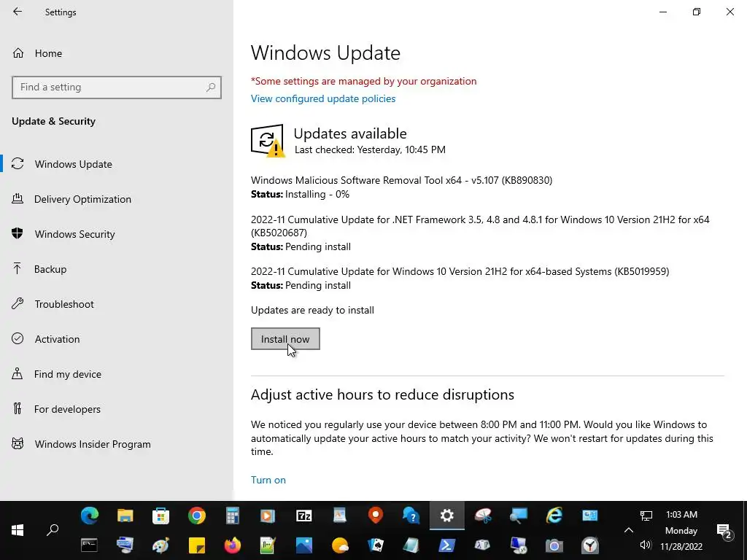This screenshot has height=560, width=747.
Task: Open Snipping Tool from the taskbar
Action: [x=483, y=516]
